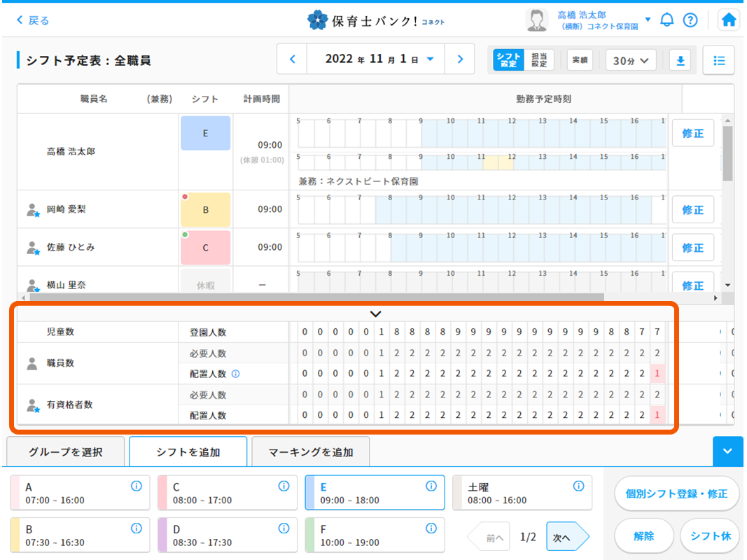
Task: Click the home icon button
Action: (729, 20)
